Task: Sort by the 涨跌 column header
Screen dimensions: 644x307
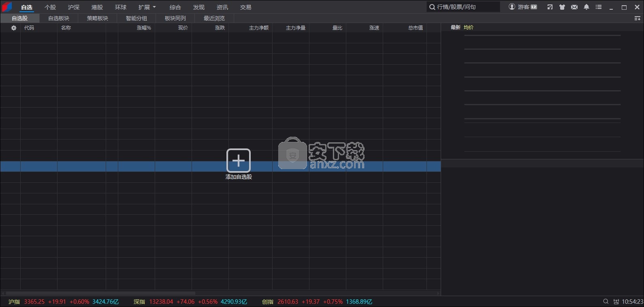Action: pos(220,28)
